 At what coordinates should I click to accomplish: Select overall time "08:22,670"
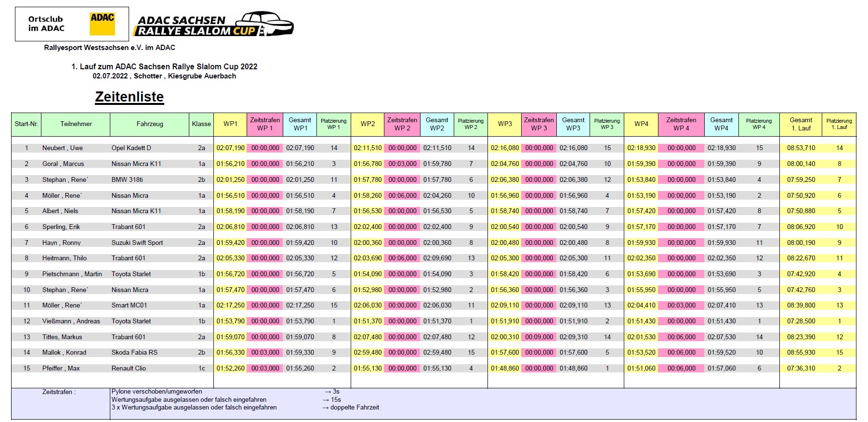[x=801, y=258]
